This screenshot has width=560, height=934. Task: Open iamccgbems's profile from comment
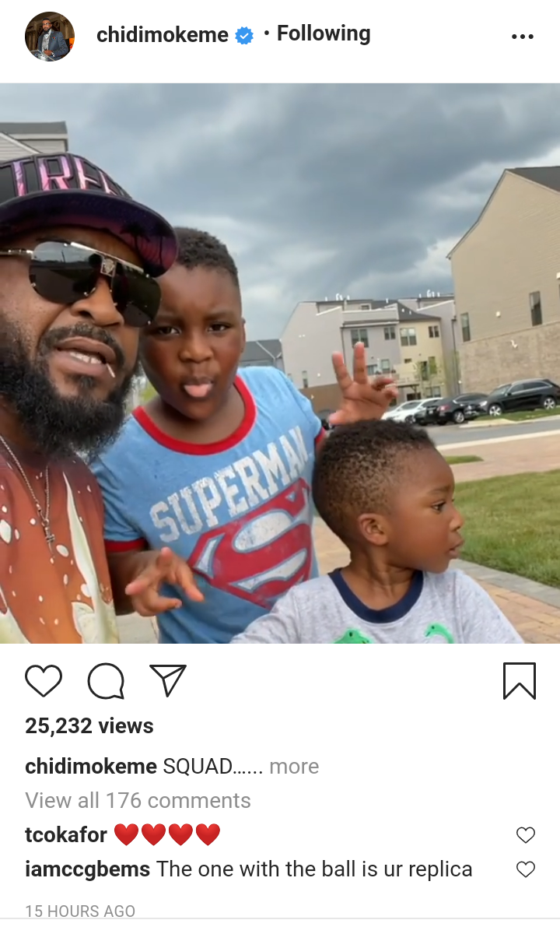click(x=88, y=869)
